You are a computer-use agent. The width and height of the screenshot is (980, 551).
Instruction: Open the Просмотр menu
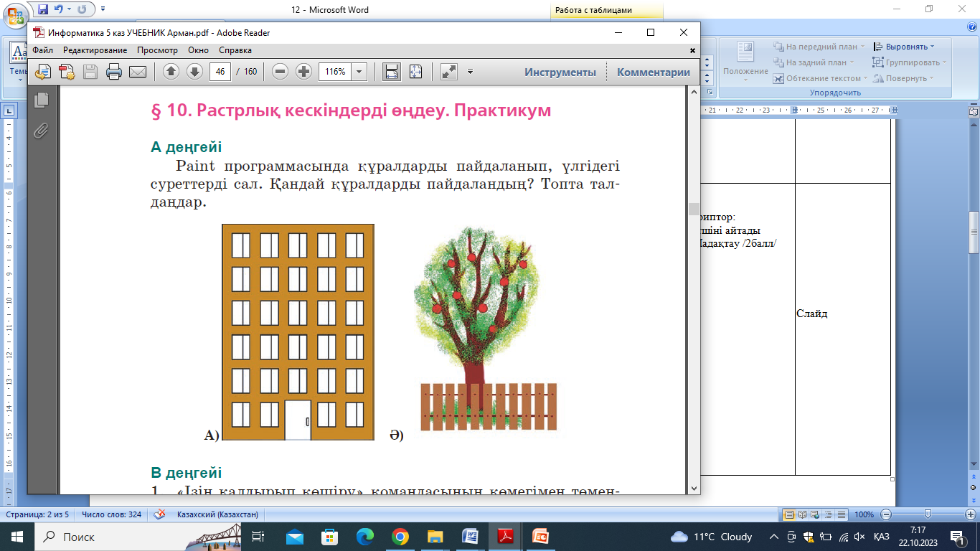pyautogui.click(x=157, y=50)
